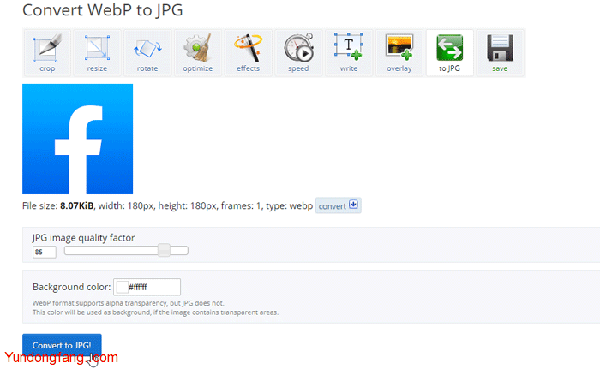Open the write text tool
Screen dimensions: 600x369
click(x=349, y=53)
